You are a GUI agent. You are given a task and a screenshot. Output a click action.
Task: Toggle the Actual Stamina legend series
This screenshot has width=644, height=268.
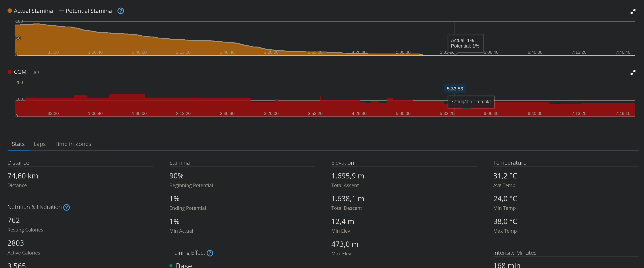coord(33,11)
